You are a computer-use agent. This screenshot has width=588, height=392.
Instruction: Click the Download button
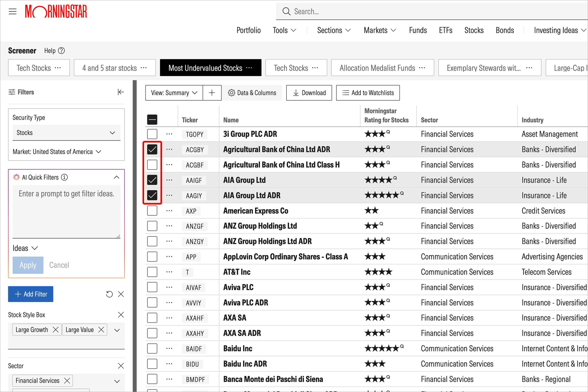[x=309, y=93]
